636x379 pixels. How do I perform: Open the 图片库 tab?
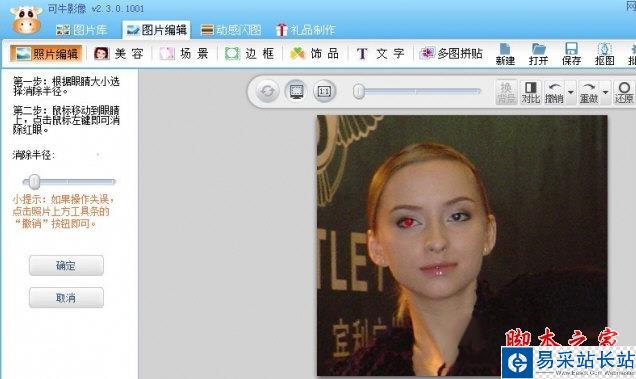coord(82,30)
